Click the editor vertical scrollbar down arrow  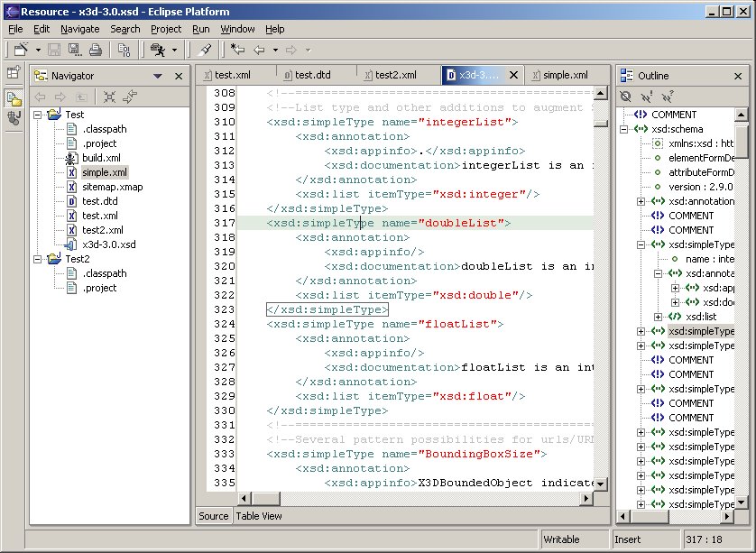click(600, 484)
